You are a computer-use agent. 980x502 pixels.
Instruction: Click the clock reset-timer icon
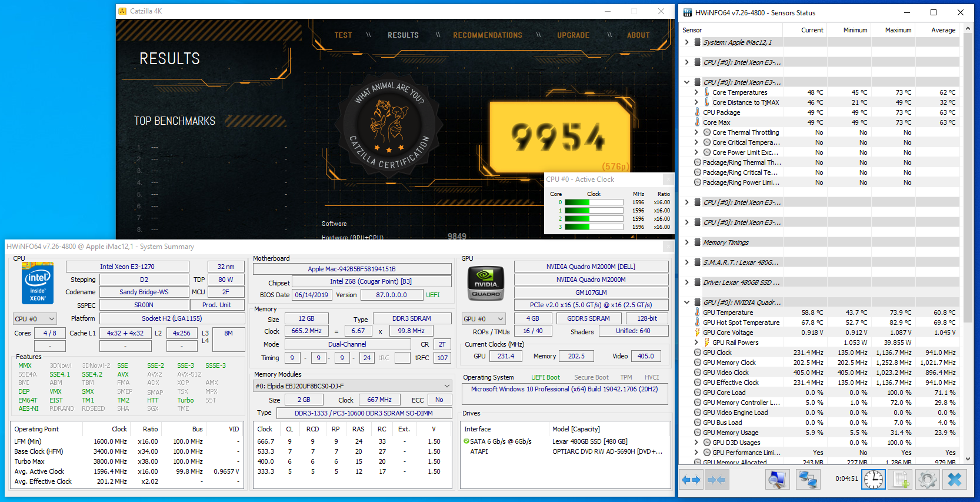tap(874, 480)
